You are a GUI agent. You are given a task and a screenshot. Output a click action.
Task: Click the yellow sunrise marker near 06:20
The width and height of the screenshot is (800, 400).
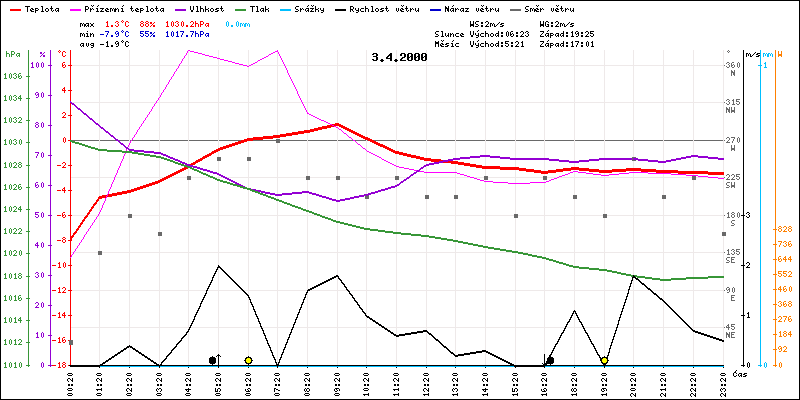(248, 360)
